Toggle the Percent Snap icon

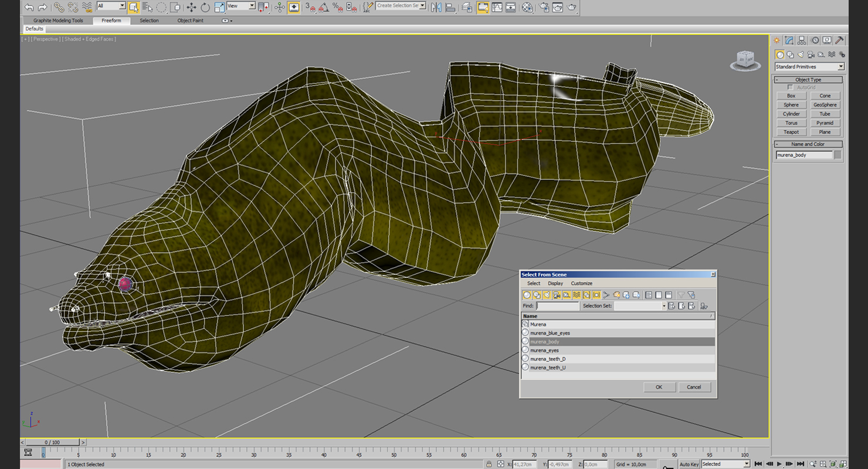coord(338,7)
